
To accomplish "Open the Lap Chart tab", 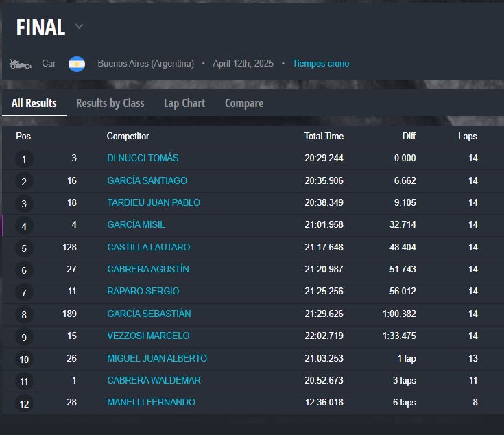I will click(x=184, y=104).
